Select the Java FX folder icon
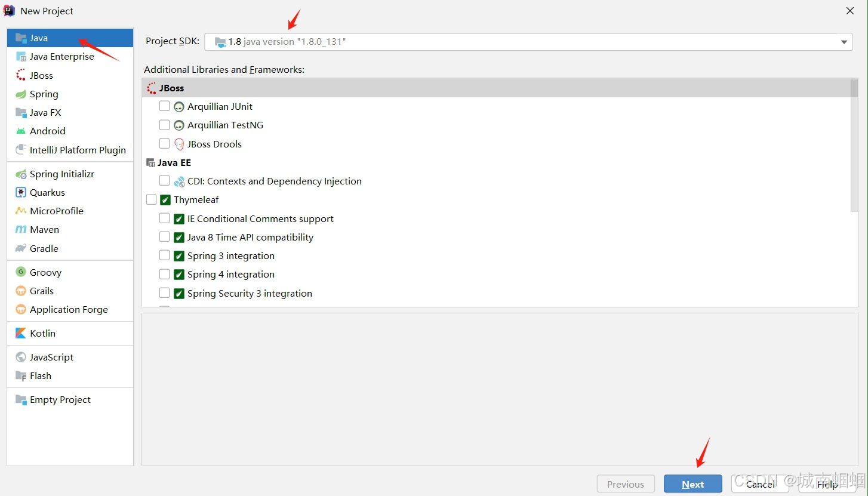 point(21,113)
